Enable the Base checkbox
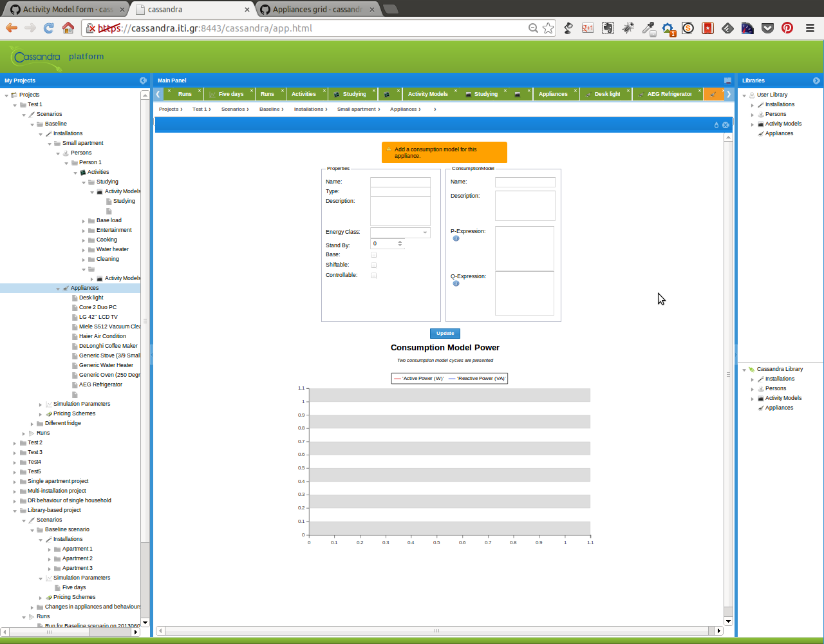 point(373,254)
